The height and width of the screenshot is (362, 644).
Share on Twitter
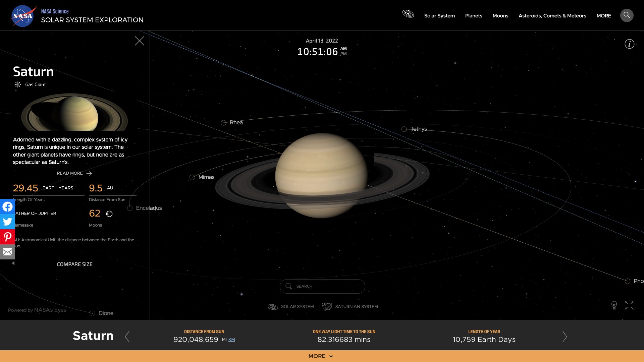click(7, 222)
